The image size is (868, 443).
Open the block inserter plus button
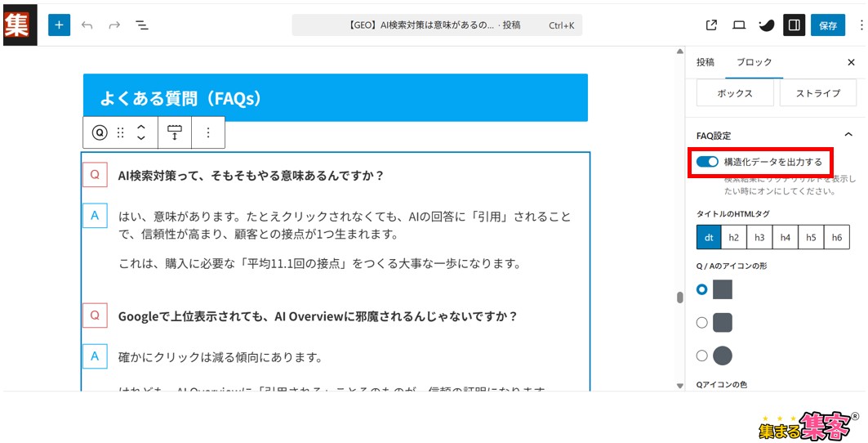tap(60, 25)
